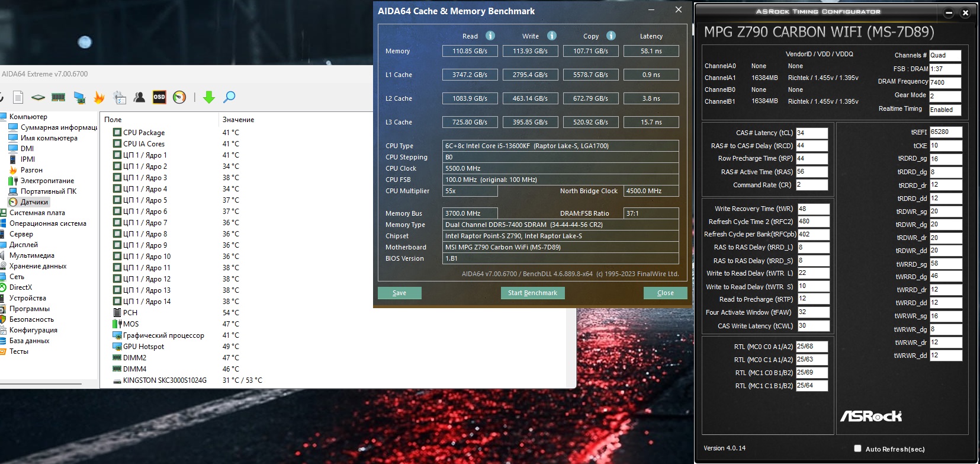
Task: Select Дисплей tree node
Action: tap(23, 245)
